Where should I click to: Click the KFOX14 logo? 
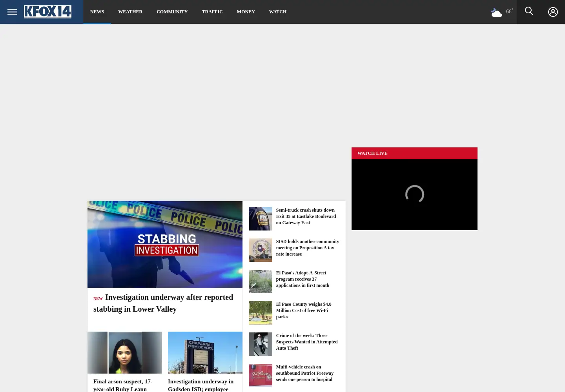click(47, 12)
